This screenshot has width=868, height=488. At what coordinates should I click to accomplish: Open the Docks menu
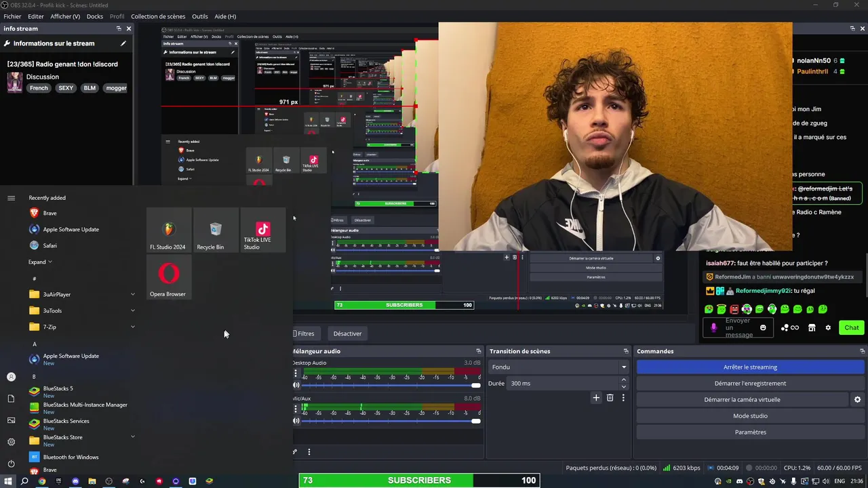tap(95, 16)
